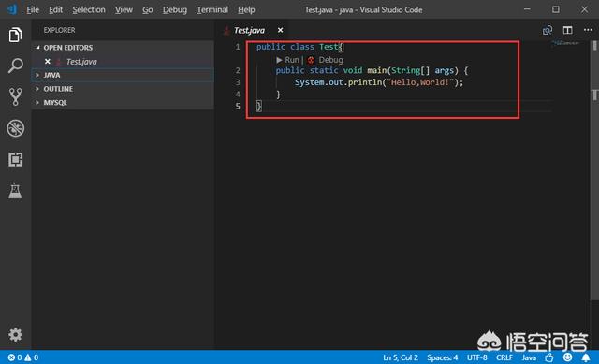The width and height of the screenshot is (599, 364).
Task: Close the Test.java editor tab
Action: tap(281, 30)
